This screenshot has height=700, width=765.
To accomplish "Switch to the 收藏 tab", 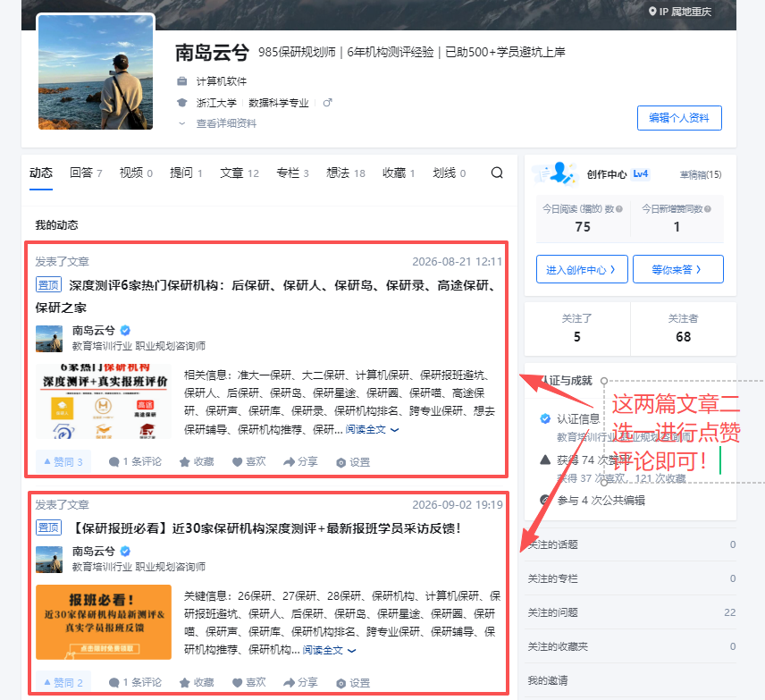I will (x=398, y=173).
